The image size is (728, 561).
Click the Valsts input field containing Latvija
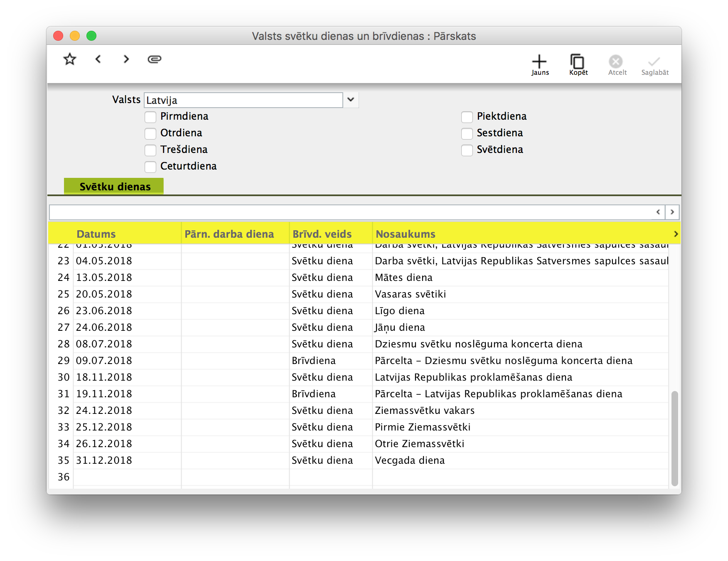pyautogui.click(x=243, y=100)
